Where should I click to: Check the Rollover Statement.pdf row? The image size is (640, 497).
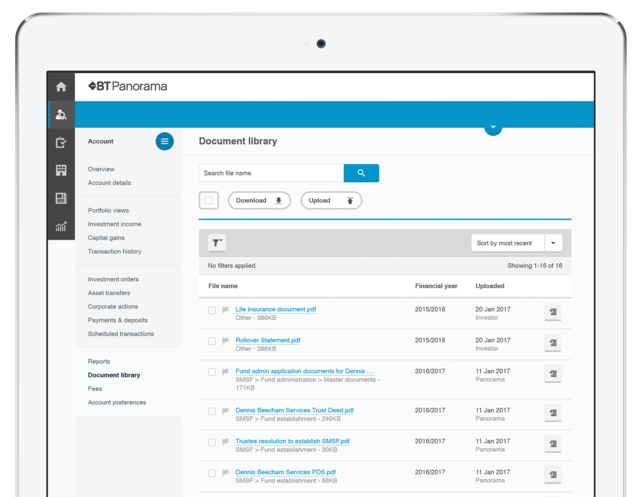(212, 341)
